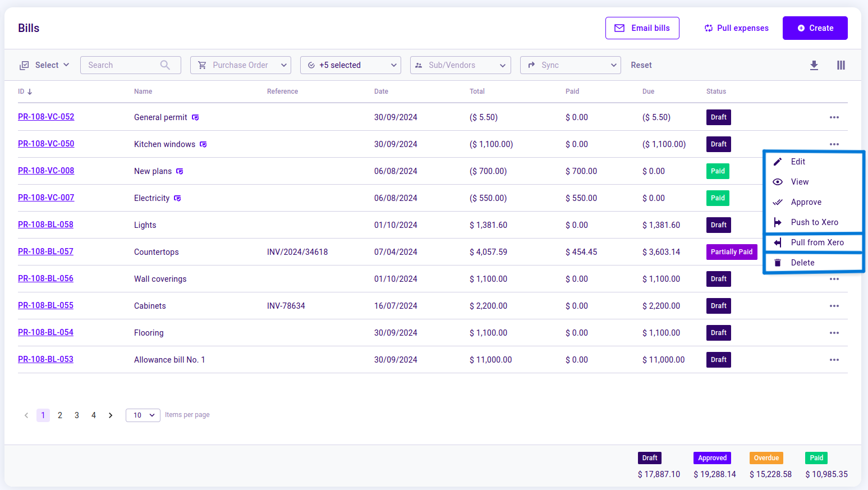Open three-dot menu for Flooring row
868x490 pixels.
tap(834, 333)
